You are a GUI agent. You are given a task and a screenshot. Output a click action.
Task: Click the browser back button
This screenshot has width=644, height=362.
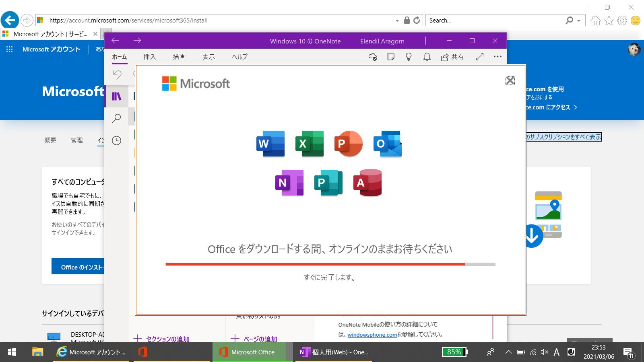(10, 20)
